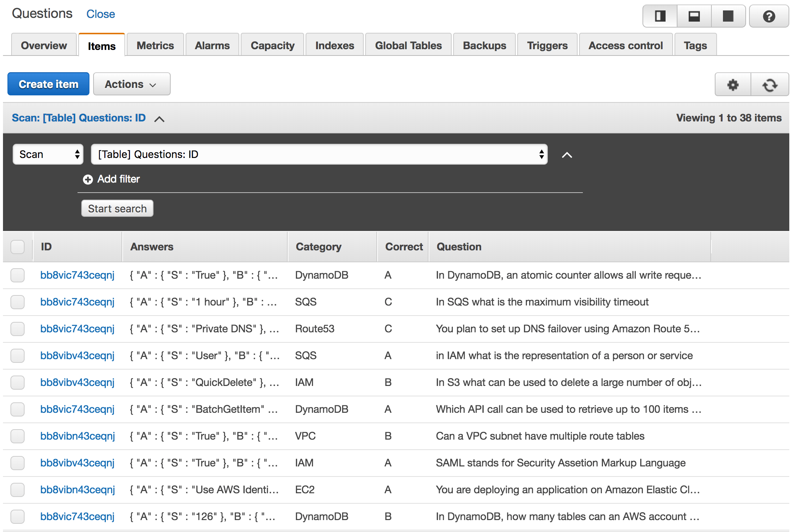Refresh the items list
The height and width of the screenshot is (532, 796).
(770, 85)
